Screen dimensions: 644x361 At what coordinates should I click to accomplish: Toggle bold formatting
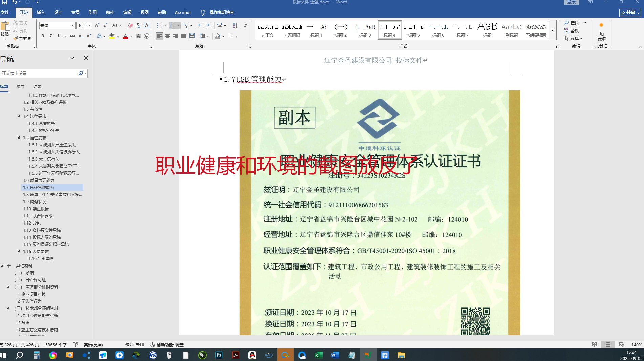click(43, 36)
